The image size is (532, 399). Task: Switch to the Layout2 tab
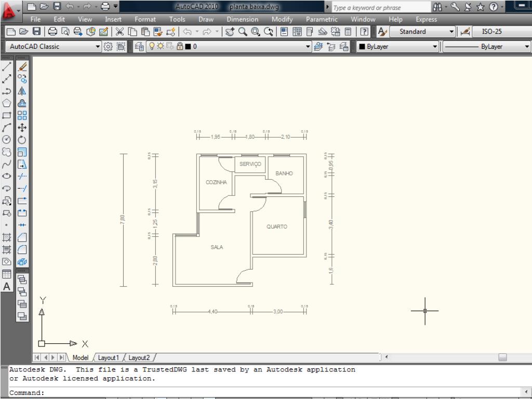click(x=139, y=357)
